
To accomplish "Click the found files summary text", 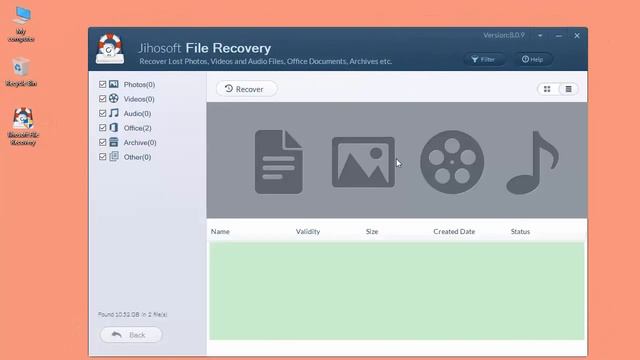I will point(133,315).
